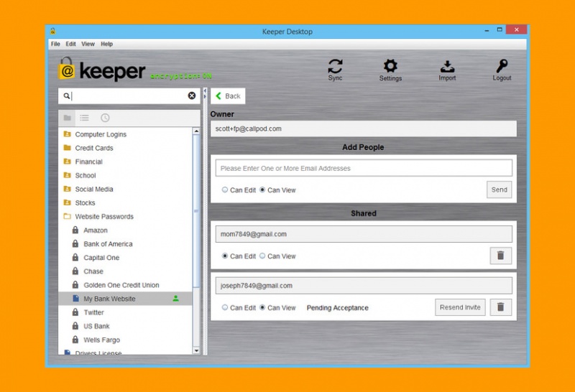Click the Send button

[499, 190]
